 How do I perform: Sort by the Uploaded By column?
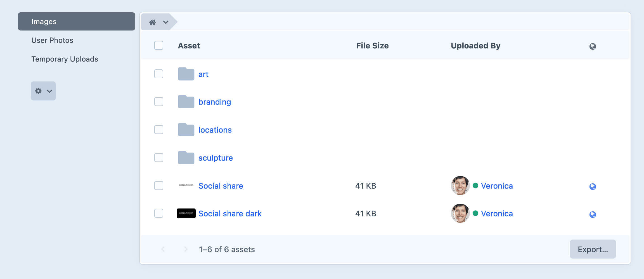[475, 46]
